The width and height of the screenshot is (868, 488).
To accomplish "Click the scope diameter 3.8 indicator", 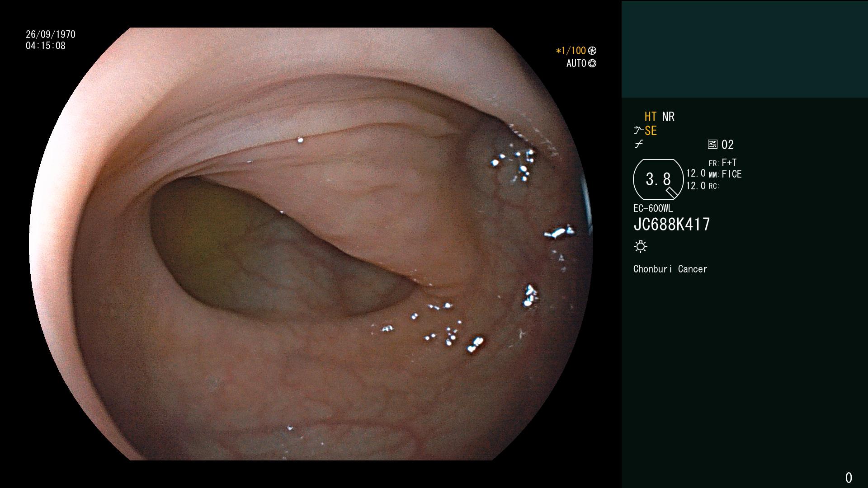I will (658, 179).
